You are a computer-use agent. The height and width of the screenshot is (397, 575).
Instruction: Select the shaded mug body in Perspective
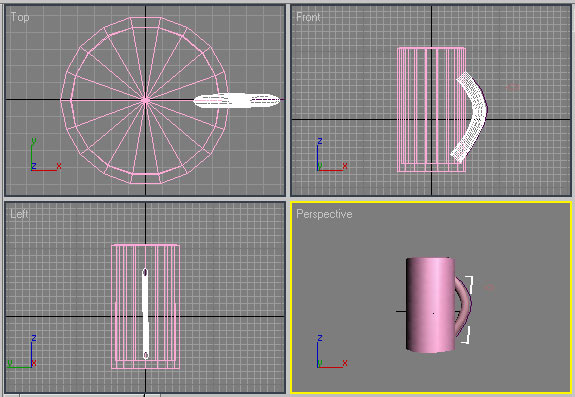[431, 305]
